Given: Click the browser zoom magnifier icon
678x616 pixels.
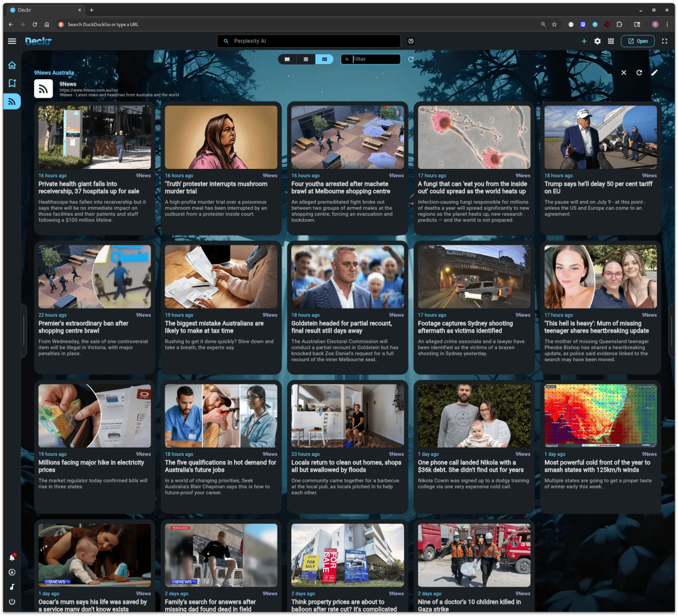Looking at the screenshot, I should [543, 24].
